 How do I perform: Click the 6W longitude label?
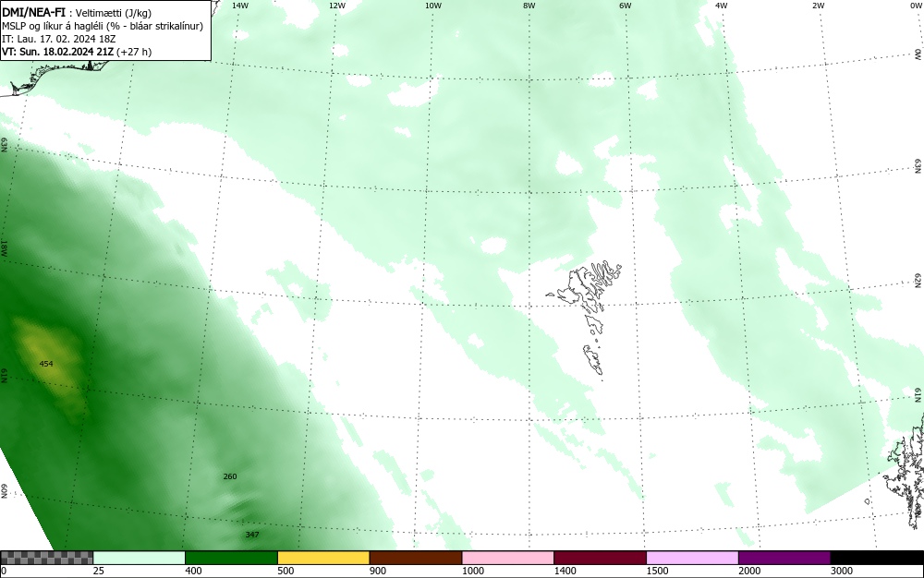pyautogui.click(x=626, y=6)
